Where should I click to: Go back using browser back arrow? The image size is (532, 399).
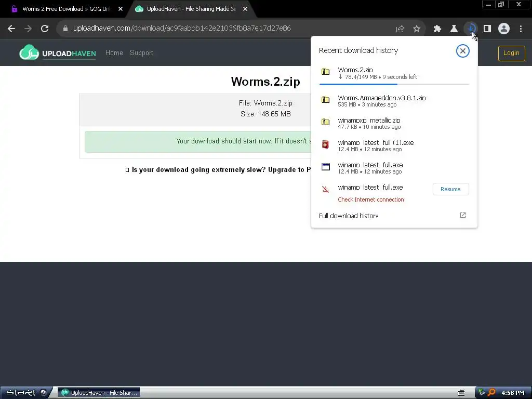(11, 29)
